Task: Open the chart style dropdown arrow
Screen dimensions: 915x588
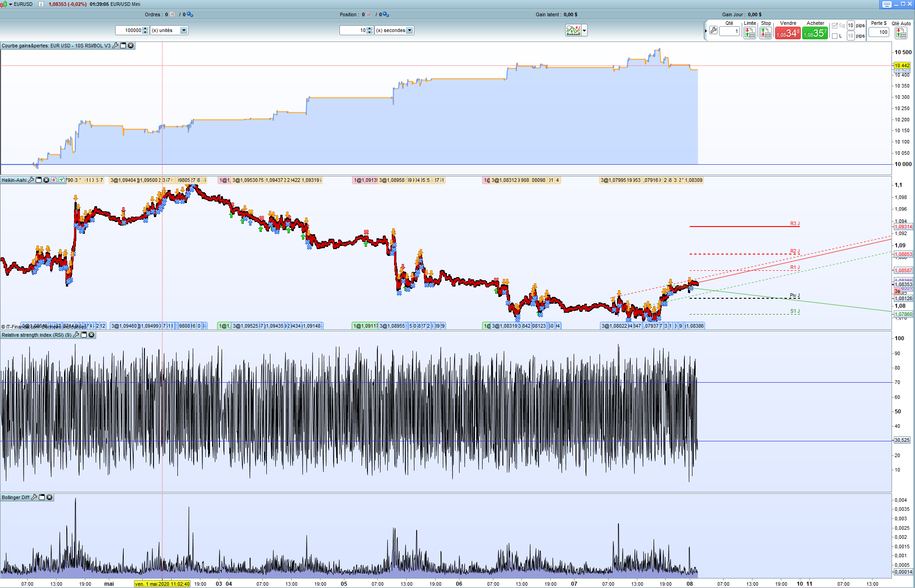Action: click(x=585, y=31)
